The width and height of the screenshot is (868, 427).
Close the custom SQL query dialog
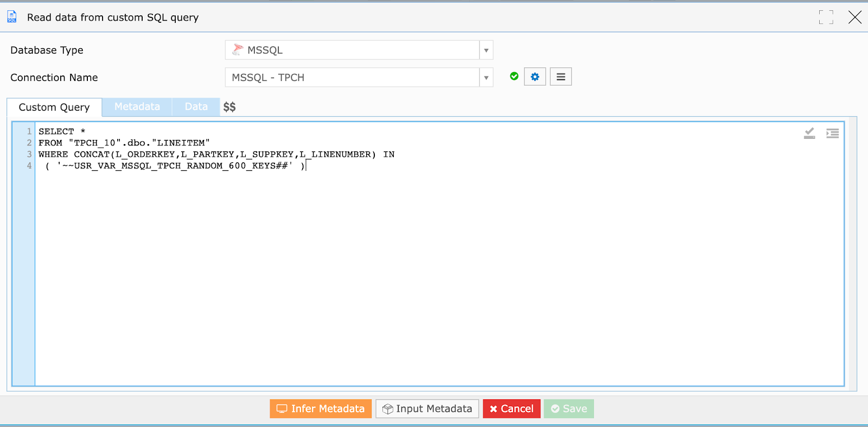click(x=855, y=17)
